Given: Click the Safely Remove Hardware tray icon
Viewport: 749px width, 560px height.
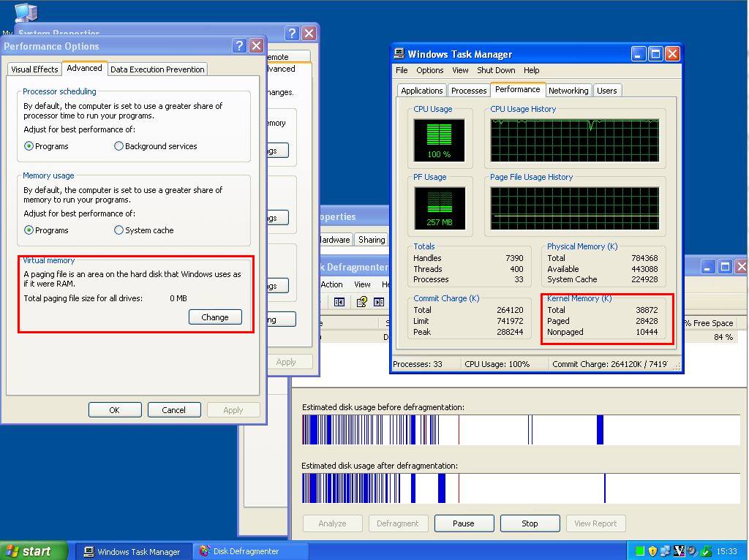Looking at the screenshot, I should point(705,551).
